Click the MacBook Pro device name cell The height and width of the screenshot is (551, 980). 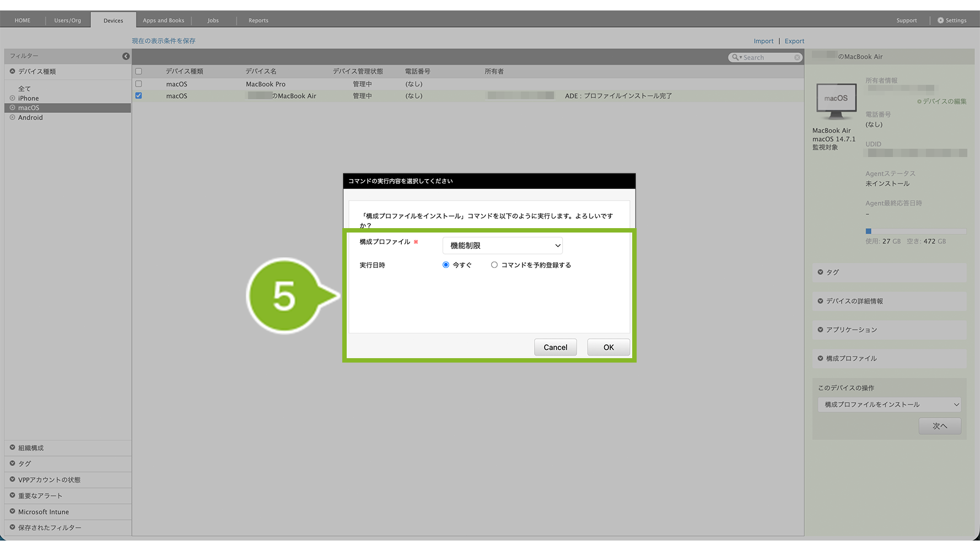coord(266,84)
